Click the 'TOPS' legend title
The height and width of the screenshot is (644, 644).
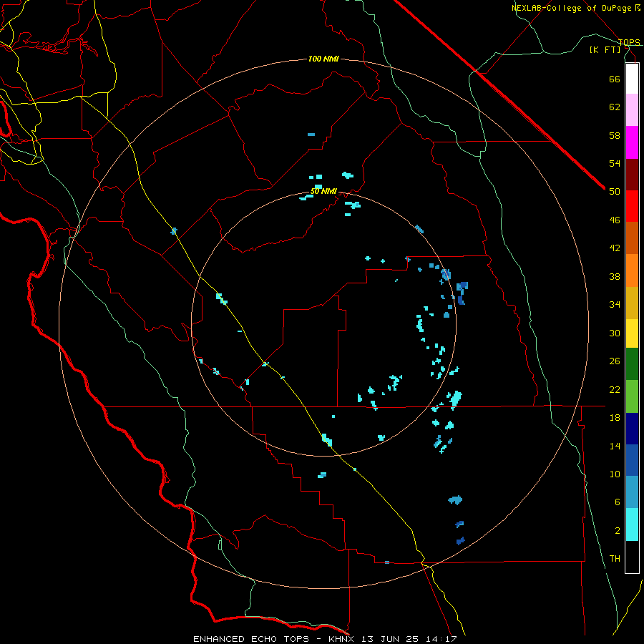pos(629,42)
